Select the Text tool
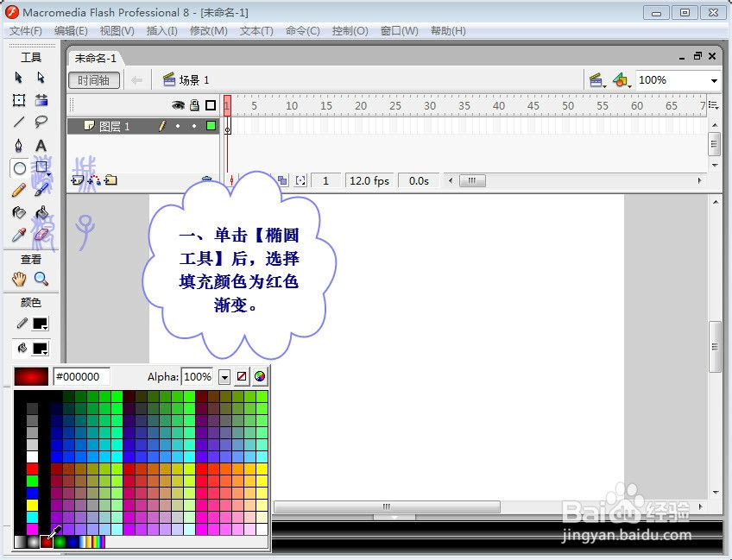This screenshot has width=732, height=560. point(41,146)
